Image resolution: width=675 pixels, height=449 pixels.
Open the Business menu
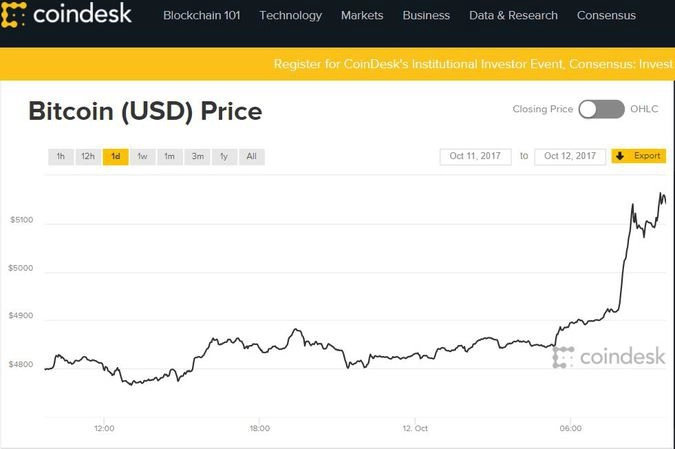426,16
